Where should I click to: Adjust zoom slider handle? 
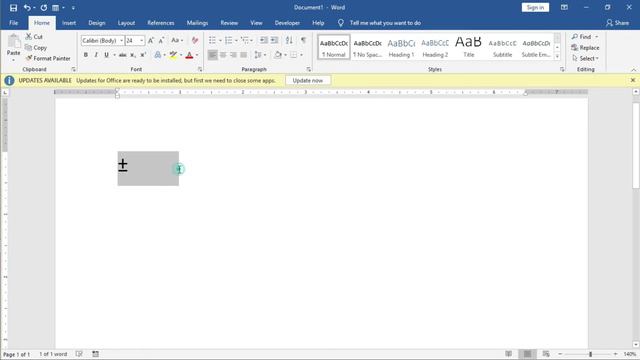click(590, 354)
